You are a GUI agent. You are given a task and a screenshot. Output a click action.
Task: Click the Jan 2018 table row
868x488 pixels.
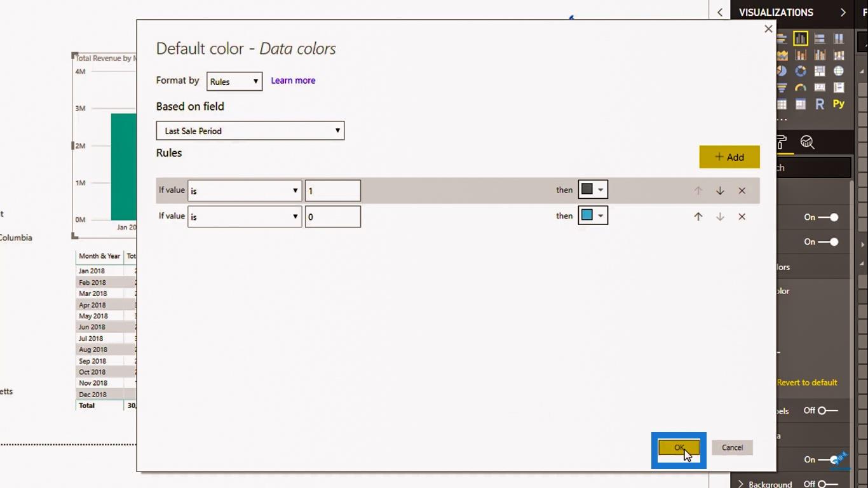click(x=105, y=271)
